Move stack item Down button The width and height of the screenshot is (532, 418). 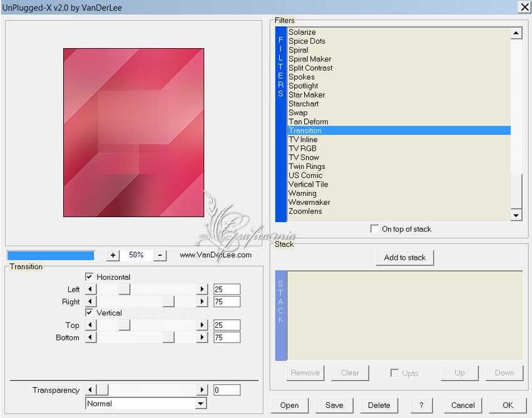[504, 373]
